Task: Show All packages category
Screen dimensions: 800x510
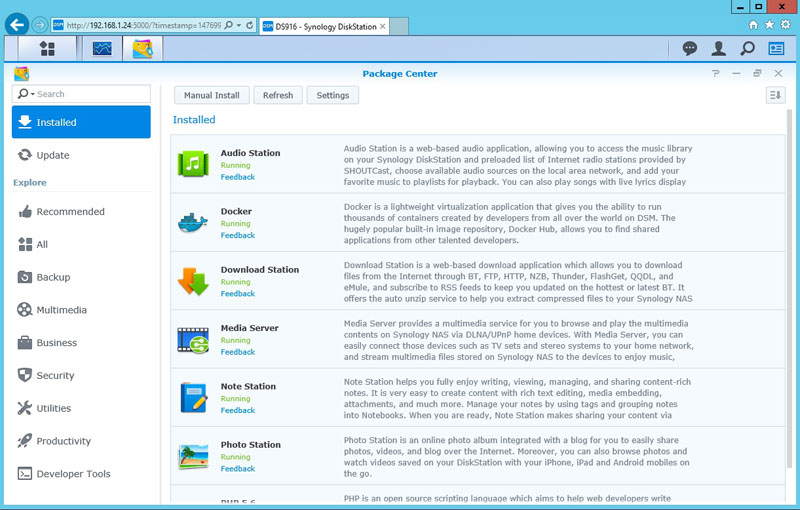Action: tap(81, 244)
